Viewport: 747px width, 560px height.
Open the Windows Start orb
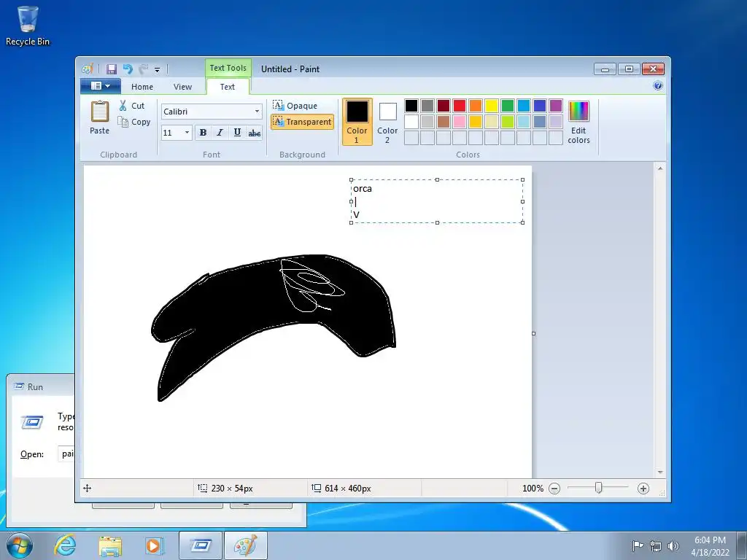(x=20, y=545)
